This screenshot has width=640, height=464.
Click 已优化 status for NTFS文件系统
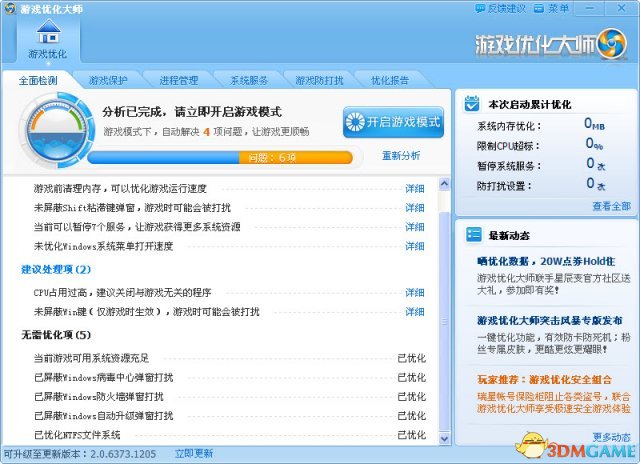click(x=412, y=435)
